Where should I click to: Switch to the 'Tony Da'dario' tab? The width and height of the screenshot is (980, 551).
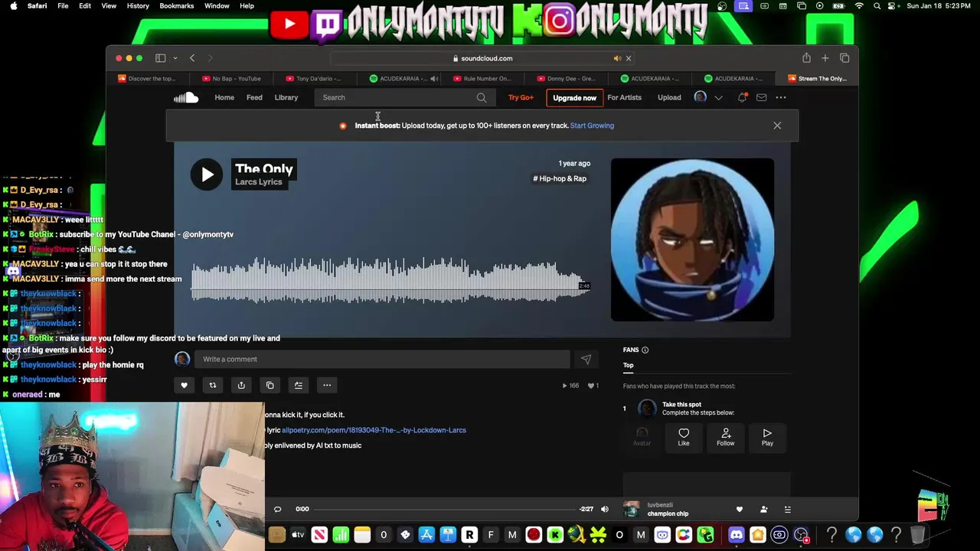coord(313,78)
